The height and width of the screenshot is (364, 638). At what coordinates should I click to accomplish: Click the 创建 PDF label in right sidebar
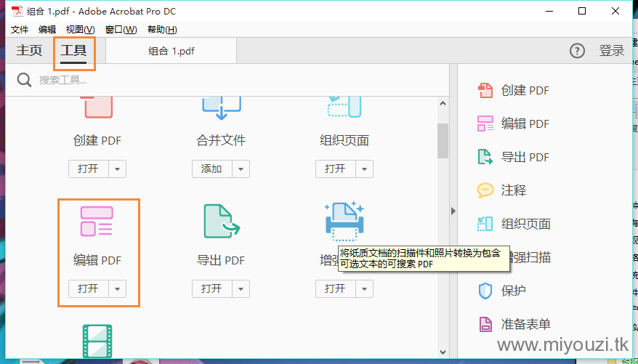[525, 90]
